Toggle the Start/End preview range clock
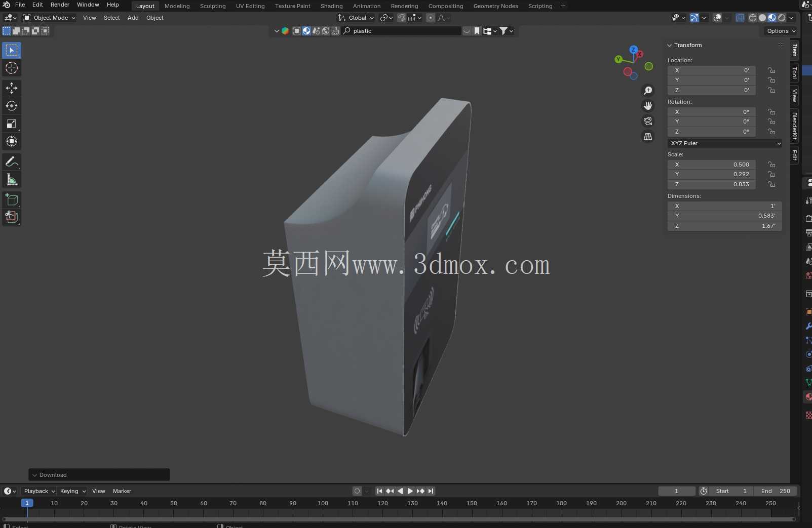Screen dimensions: 812x528 point(704,491)
